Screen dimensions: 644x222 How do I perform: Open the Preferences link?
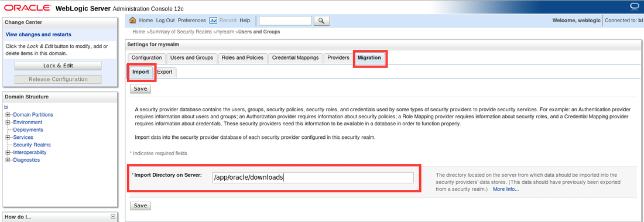pos(192,21)
